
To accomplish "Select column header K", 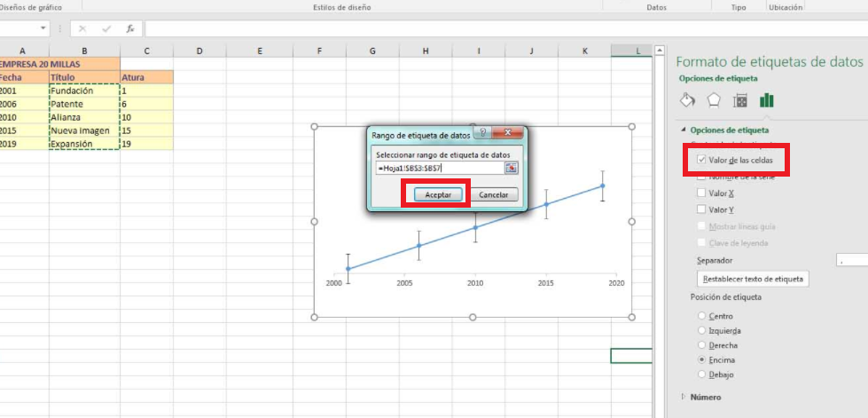I will (584, 51).
